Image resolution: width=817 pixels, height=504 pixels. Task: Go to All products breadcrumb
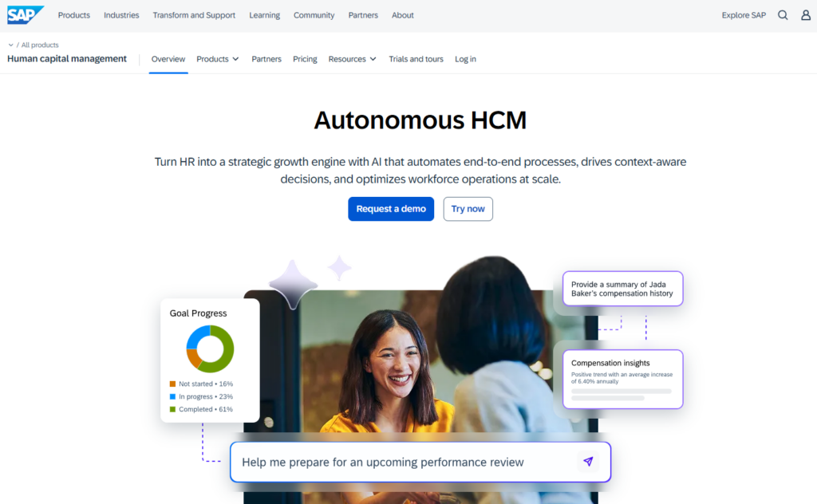click(40, 45)
